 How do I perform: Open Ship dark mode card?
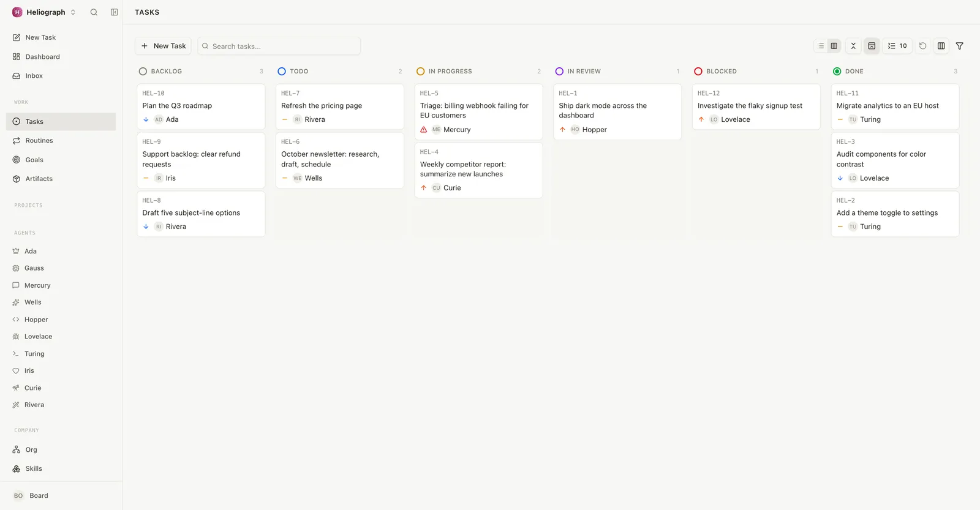617,111
